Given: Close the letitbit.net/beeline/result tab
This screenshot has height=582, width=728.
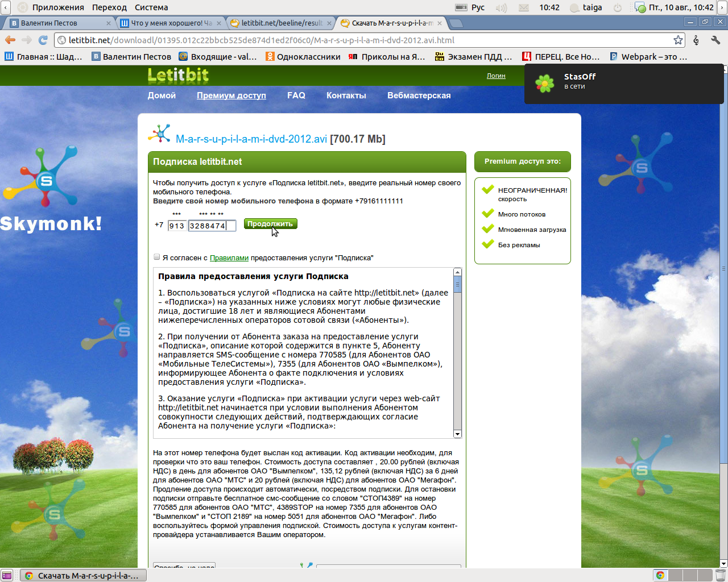Looking at the screenshot, I should point(329,23).
